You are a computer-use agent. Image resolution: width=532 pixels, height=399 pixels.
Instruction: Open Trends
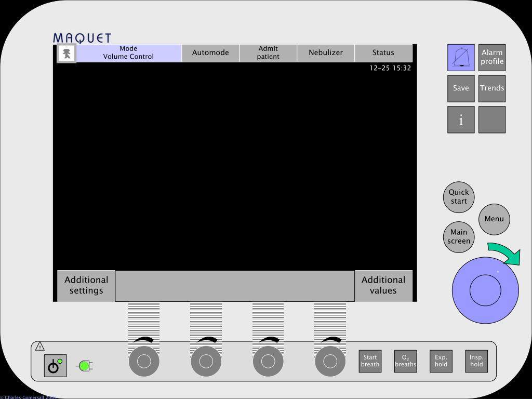pyautogui.click(x=492, y=88)
